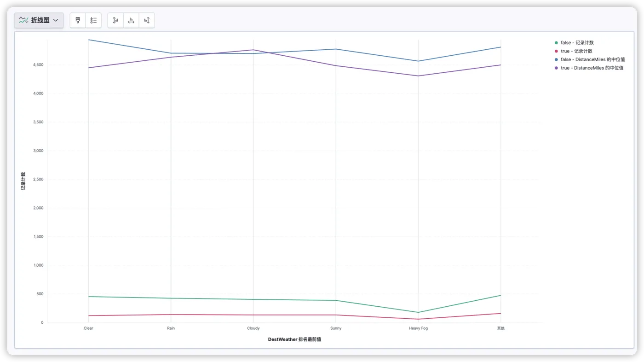This screenshot has height=362, width=644.
Task: Click legend item false - 记录计数
Action: click(x=577, y=43)
